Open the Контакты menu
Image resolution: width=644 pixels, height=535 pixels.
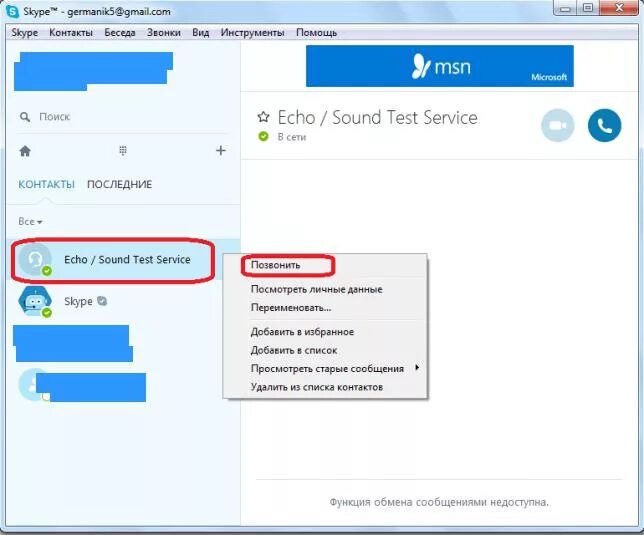(x=71, y=32)
